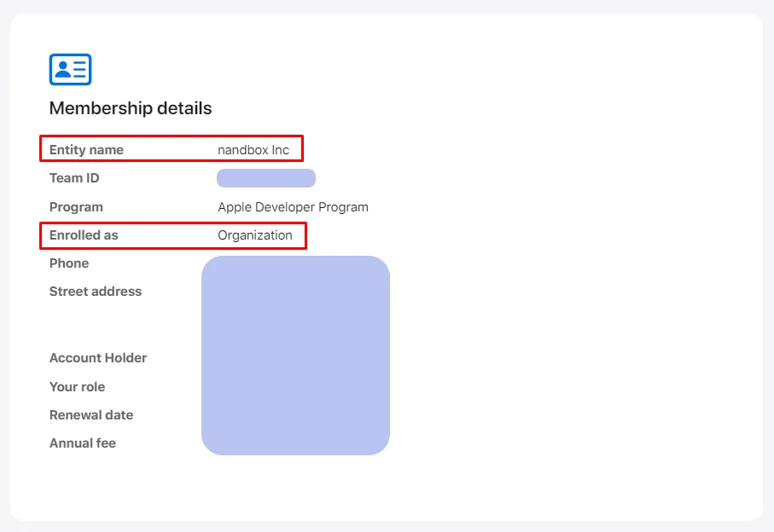Click the Phone row label
The image size is (774, 532).
[x=68, y=263]
